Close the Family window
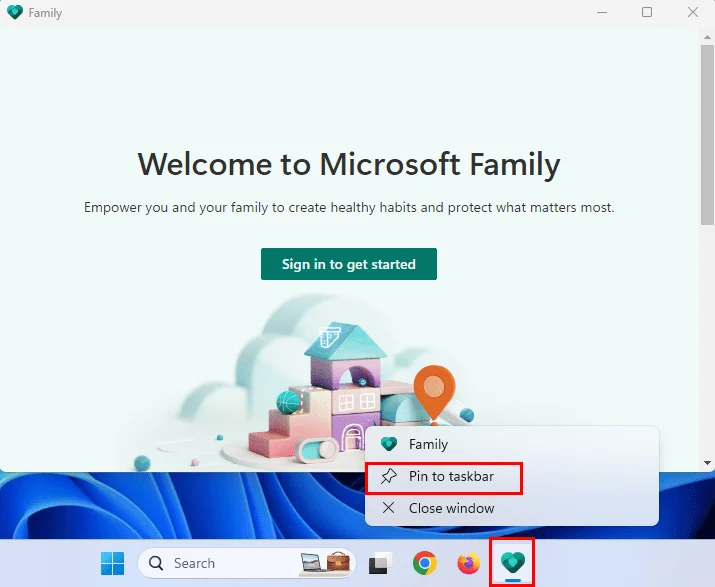 click(693, 12)
